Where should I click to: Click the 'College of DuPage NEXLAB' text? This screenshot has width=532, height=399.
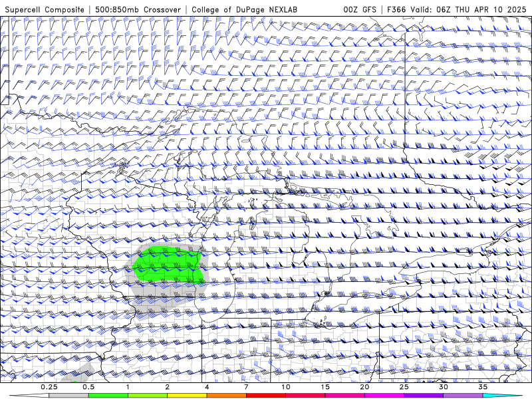point(244,9)
